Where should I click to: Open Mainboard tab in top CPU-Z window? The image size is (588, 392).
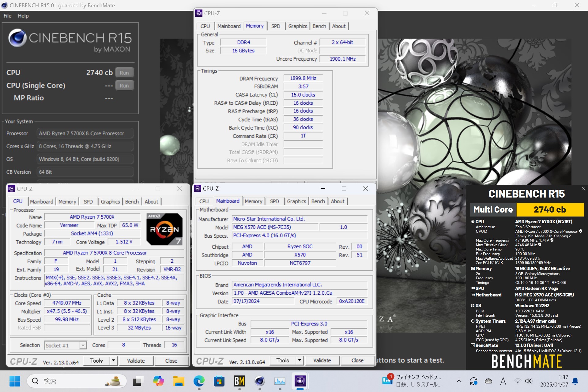tap(229, 26)
